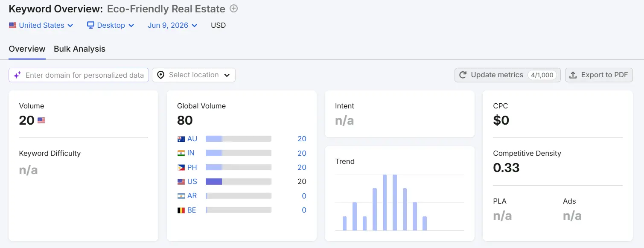
Task: Click the AR volume value 0
Action: coord(304,196)
